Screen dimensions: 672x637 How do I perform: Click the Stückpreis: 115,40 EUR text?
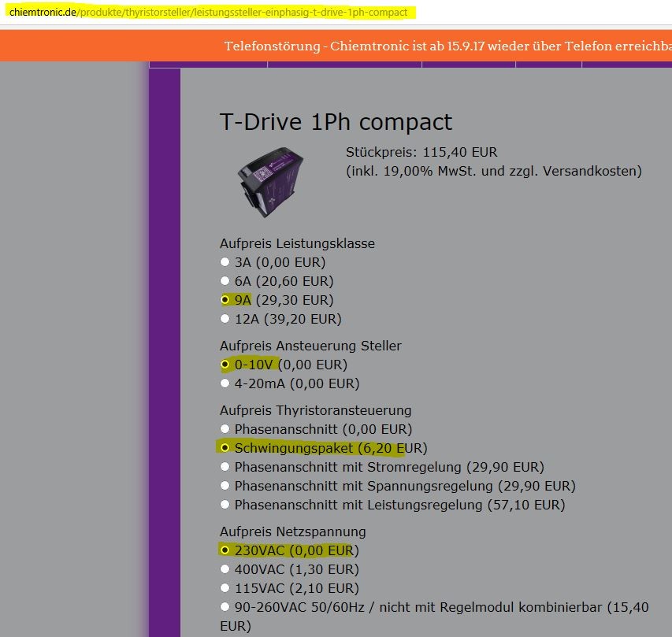(x=421, y=152)
